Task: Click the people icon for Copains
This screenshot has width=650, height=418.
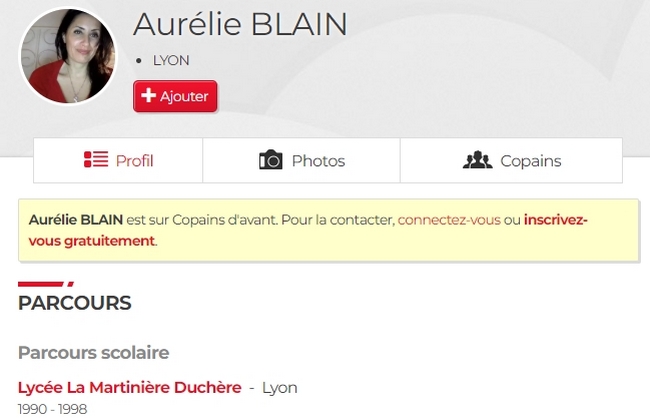Action: [477, 160]
